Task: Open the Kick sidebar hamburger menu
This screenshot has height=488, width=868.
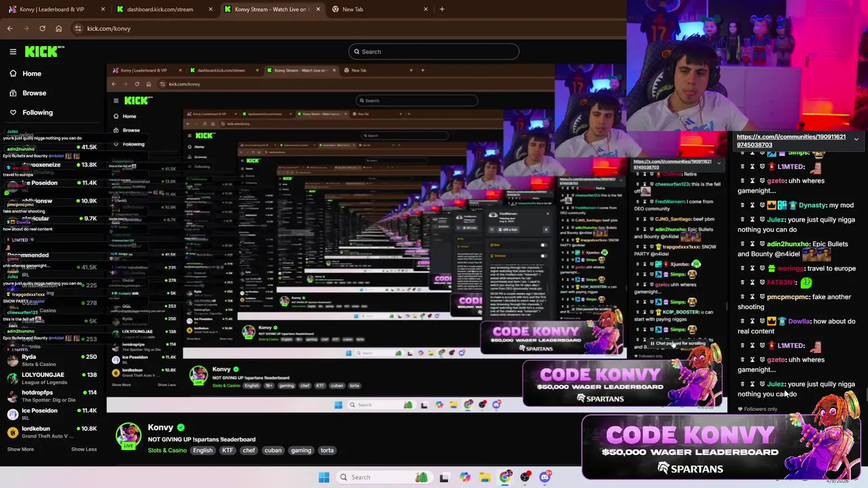Action: pyautogui.click(x=13, y=52)
